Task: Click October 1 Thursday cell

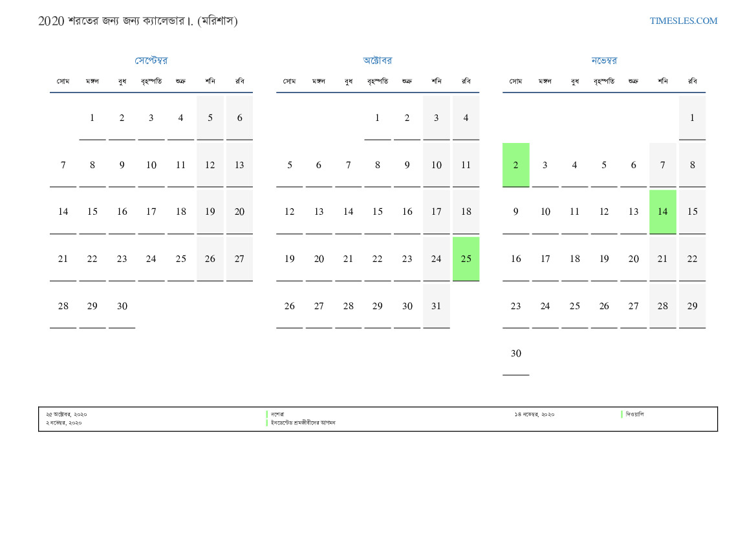Action: pos(378,118)
